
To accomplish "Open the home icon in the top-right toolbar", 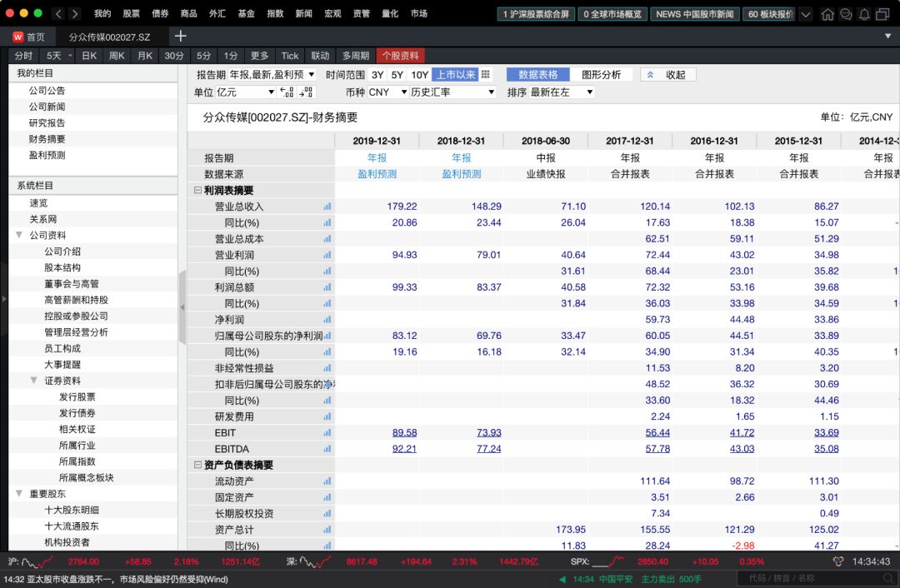I will (828, 14).
